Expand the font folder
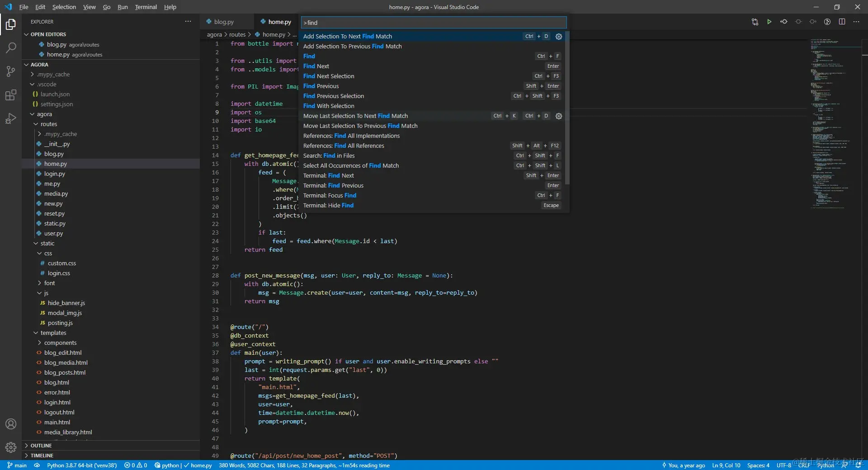Image resolution: width=868 pixels, height=470 pixels. tap(49, 283)
